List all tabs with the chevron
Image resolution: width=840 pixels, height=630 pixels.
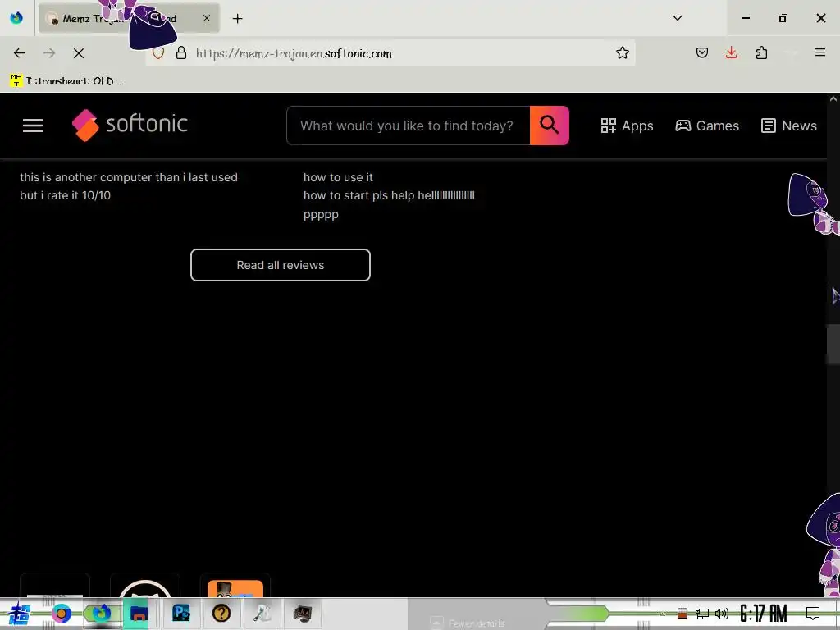[677, 18]
